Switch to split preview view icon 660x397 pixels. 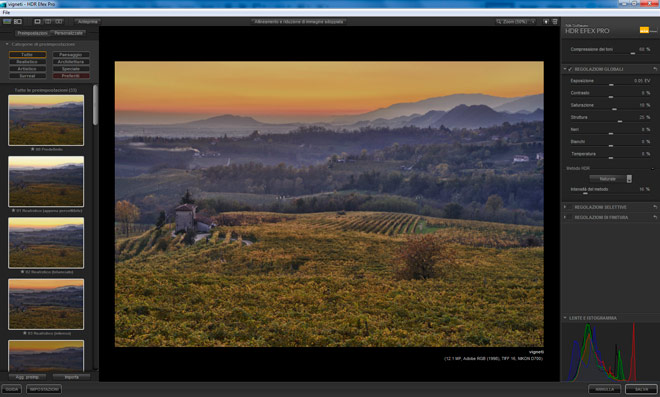pyautogui.click(x=48, y=21)
